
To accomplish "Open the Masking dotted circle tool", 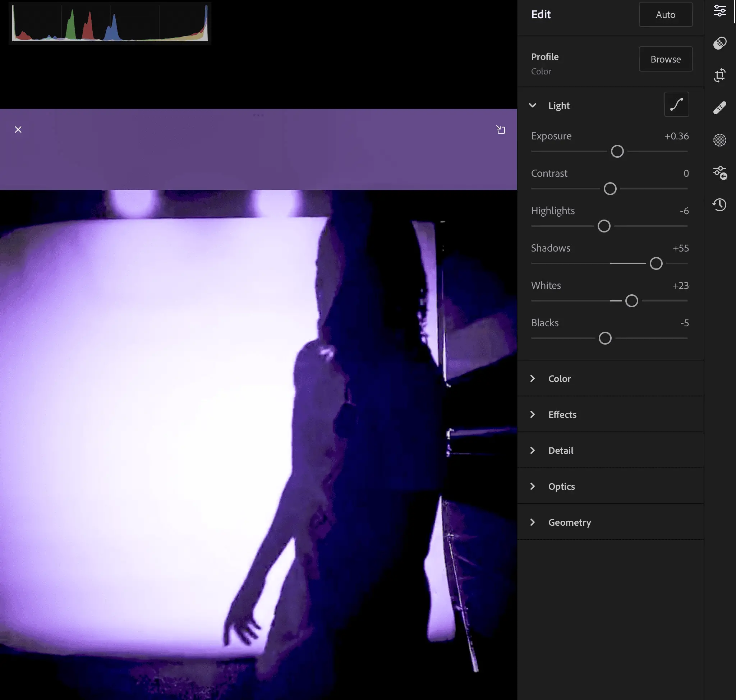I will (x=719, y=140).
